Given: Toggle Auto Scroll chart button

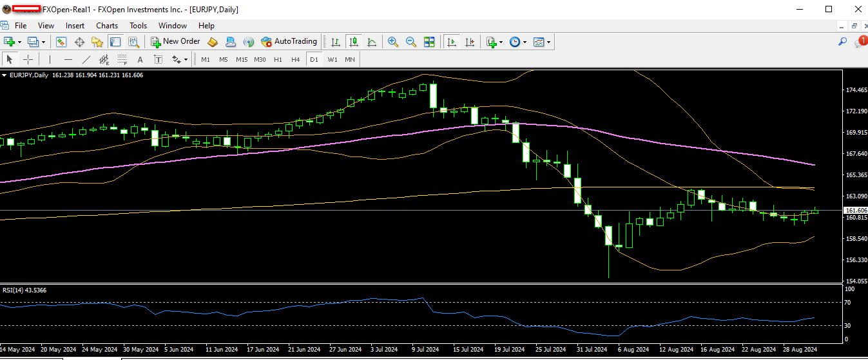Looking at the screenshot, I should [452, 42].
